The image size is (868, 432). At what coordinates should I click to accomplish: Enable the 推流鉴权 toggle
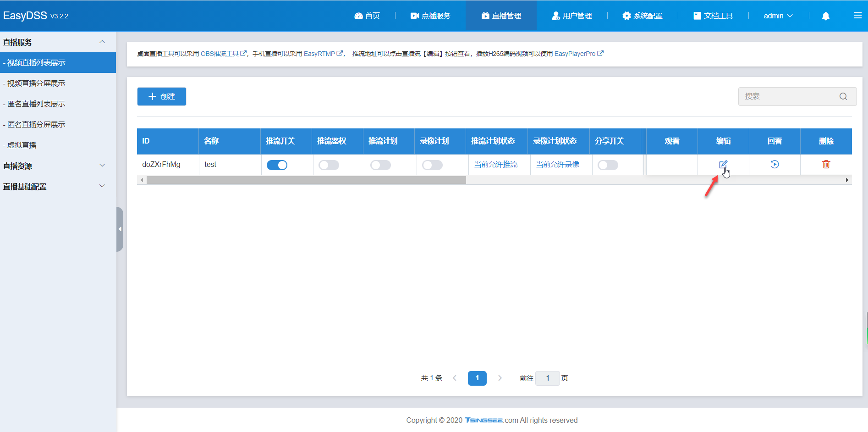[x=329, y=165]
